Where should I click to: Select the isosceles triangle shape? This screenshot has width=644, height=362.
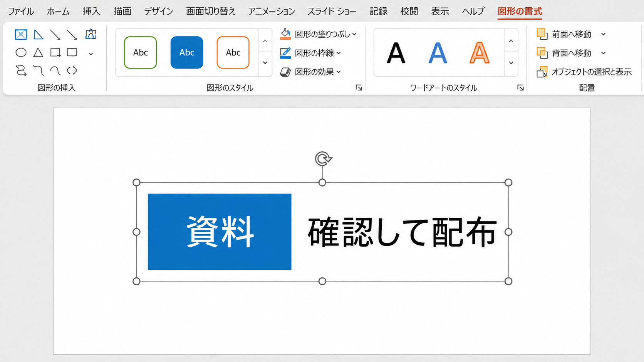(x=38, y=52)
